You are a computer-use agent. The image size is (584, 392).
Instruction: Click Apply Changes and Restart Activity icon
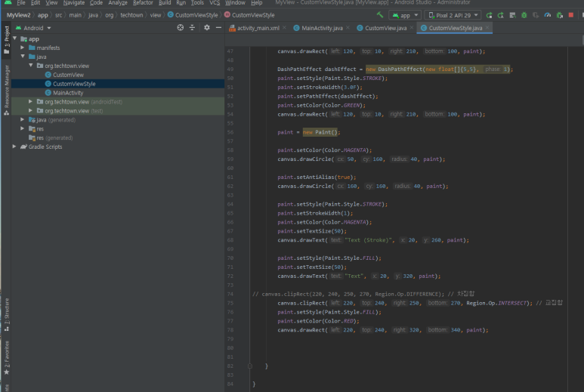[501, 15]
